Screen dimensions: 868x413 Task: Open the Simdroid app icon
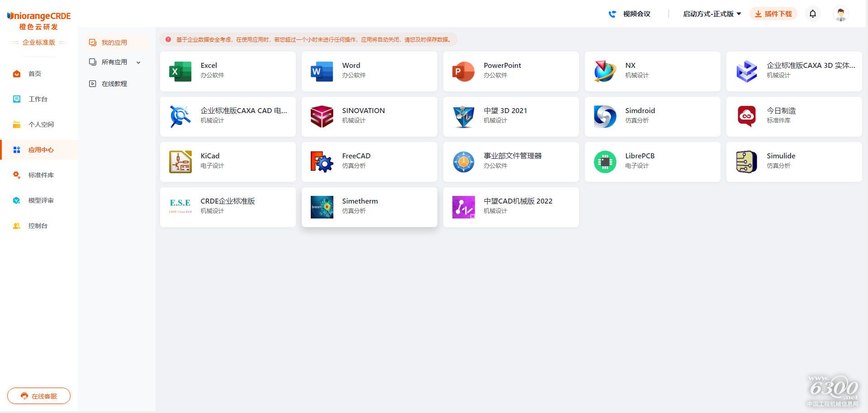click(605, 117)
